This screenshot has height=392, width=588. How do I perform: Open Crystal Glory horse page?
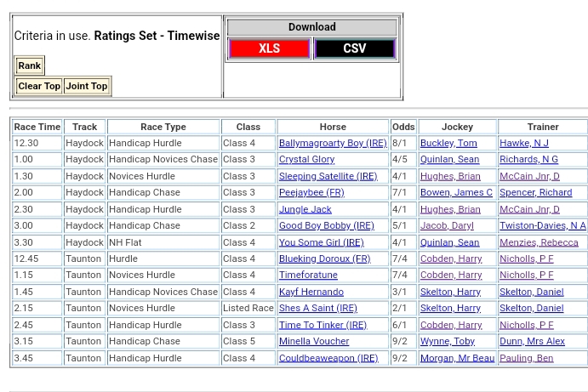(x=306, y=159)
